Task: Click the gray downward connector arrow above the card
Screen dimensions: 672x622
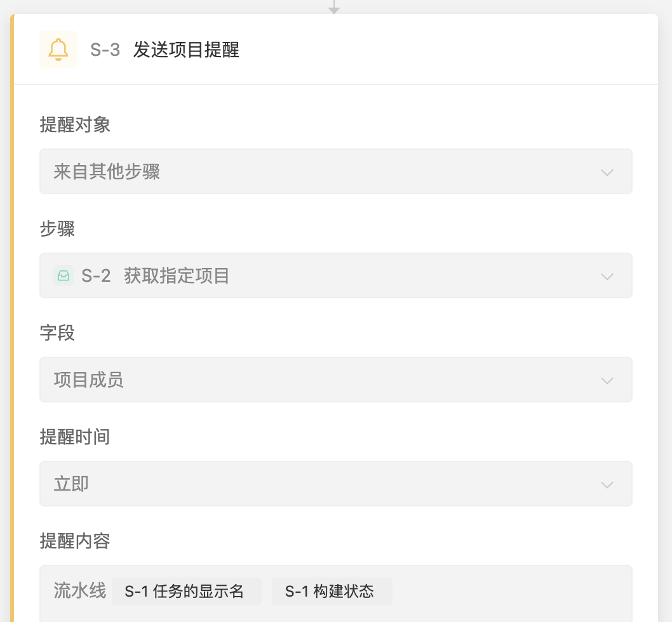Action: tap(335, 8)
